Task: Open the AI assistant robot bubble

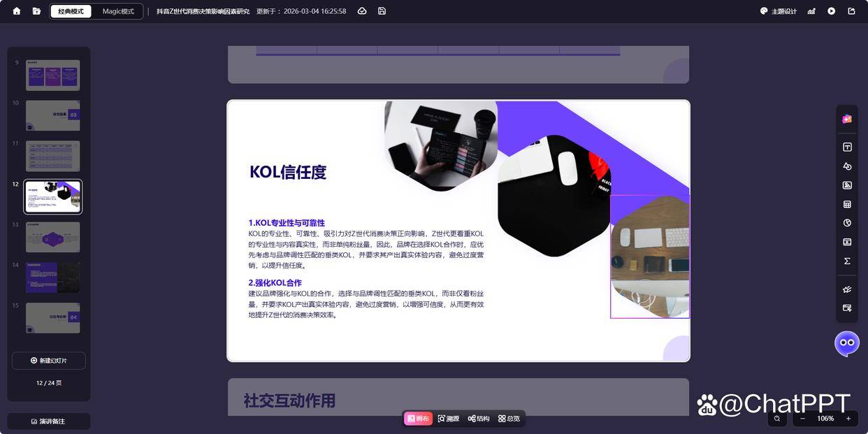Action: (847, 343)
